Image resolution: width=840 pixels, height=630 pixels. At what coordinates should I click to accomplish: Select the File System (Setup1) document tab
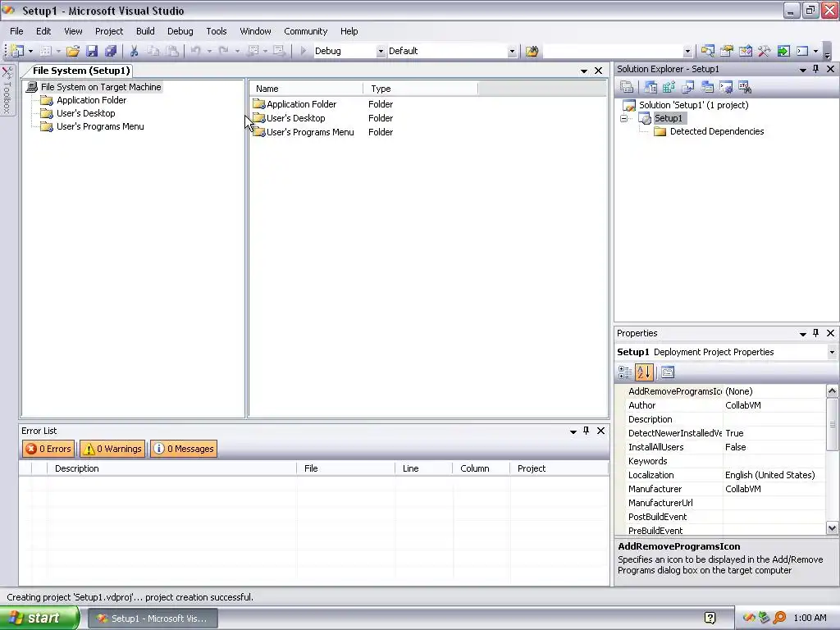tap(81, 71)
